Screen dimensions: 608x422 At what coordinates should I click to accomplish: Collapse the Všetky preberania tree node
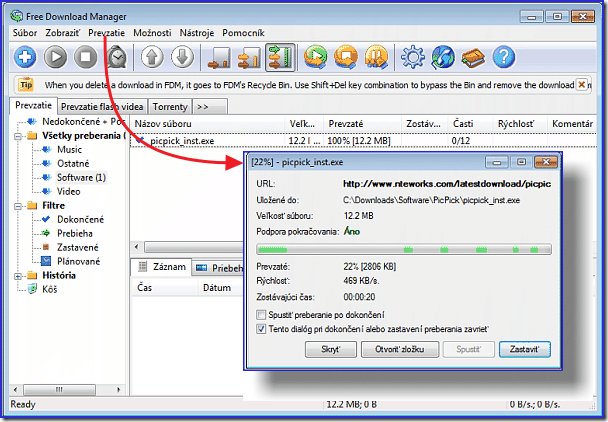tap(18, 136)
